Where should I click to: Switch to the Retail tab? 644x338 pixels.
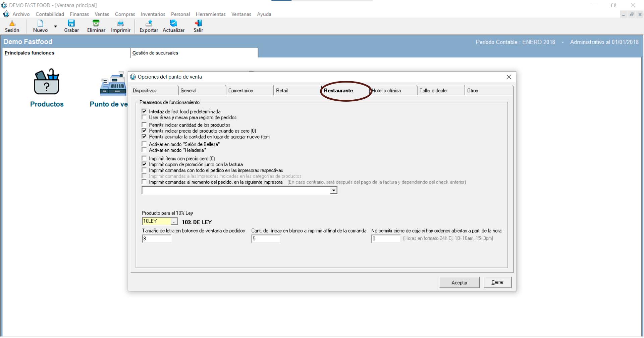[282, 91]
